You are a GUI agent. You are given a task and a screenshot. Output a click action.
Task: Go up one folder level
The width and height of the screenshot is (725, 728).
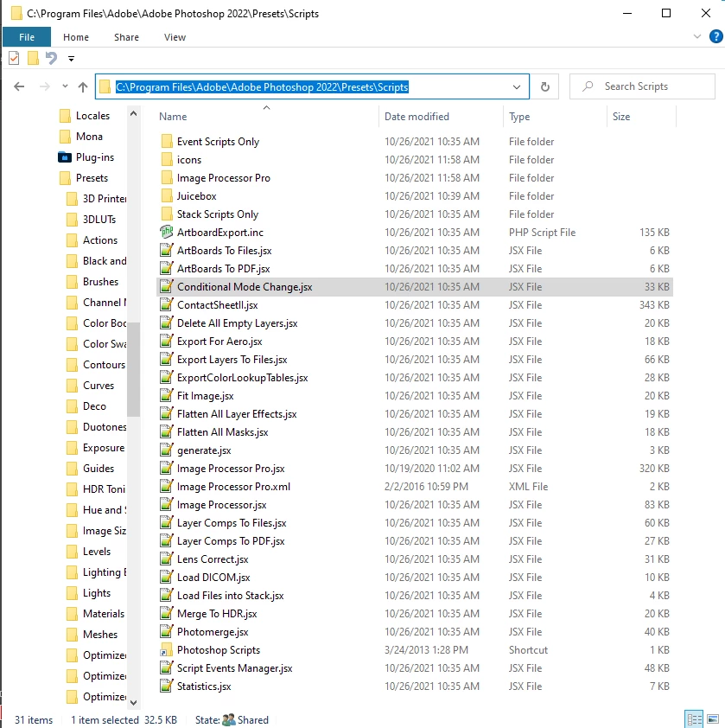(x=83, y=86)
